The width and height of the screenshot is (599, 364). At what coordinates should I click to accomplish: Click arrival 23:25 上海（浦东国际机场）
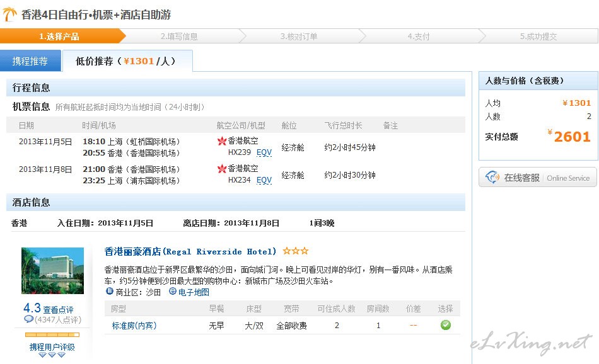pyautogui.click(x=131, y=181)
